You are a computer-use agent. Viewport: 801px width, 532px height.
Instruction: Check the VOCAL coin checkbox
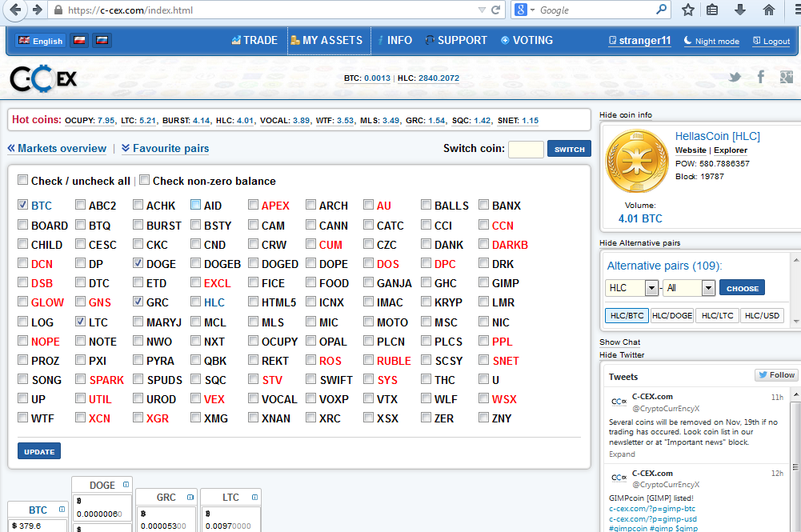click(x=253, y=398)
